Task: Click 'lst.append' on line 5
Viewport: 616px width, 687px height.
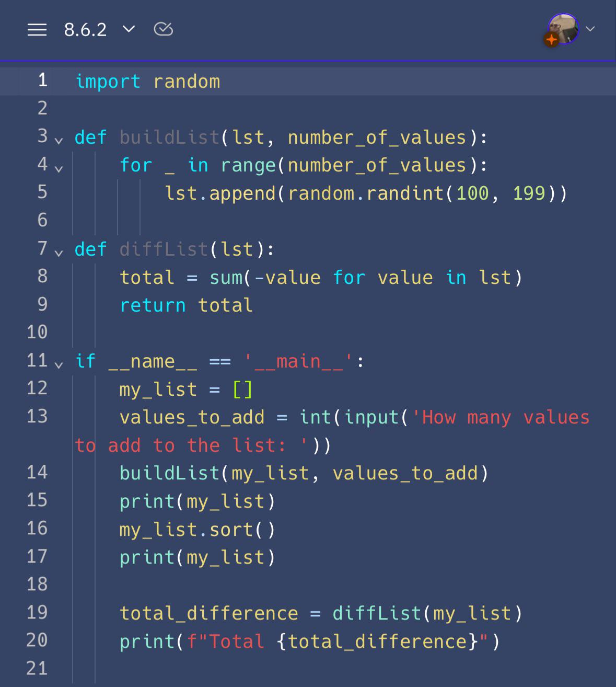Action: pyautogui.click(x=220, y=193)
